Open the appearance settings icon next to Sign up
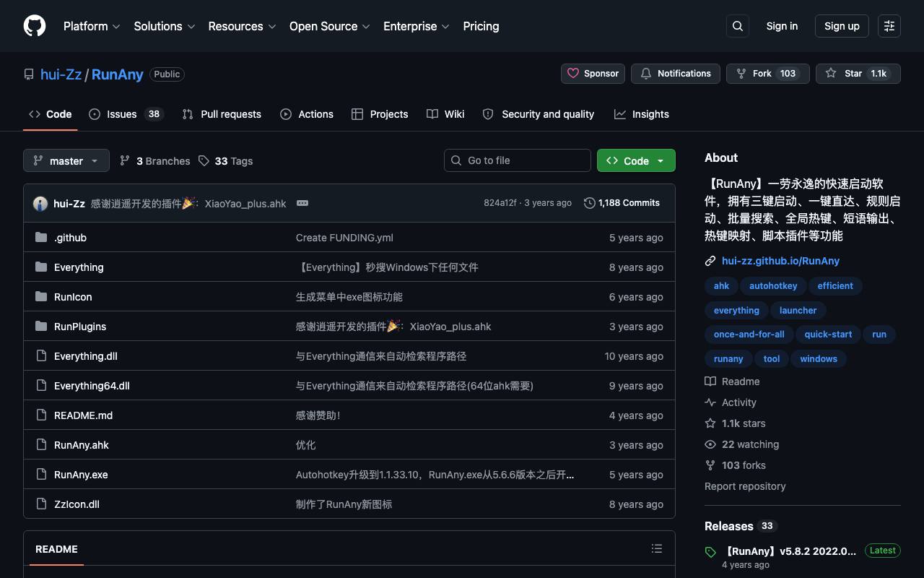This screenshot has height=578, width=924. 889,26
